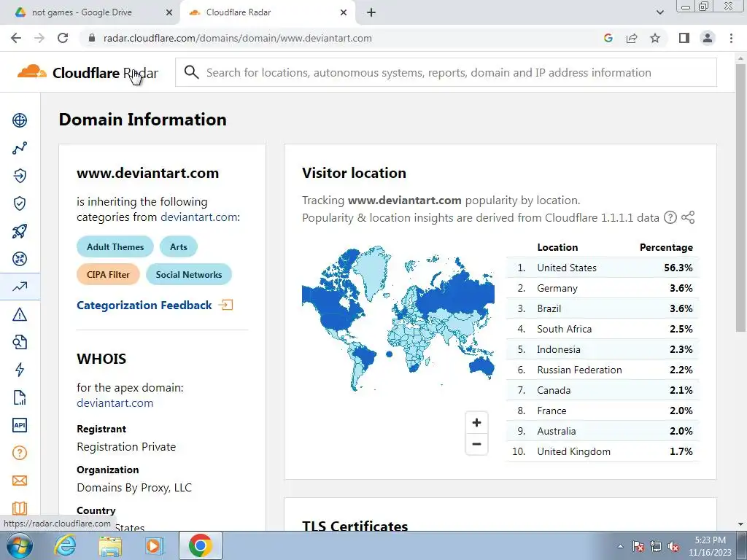This screenshot has width=747, height=560.
Task: Click the rocket icon in sidebar
Action: 20,231
